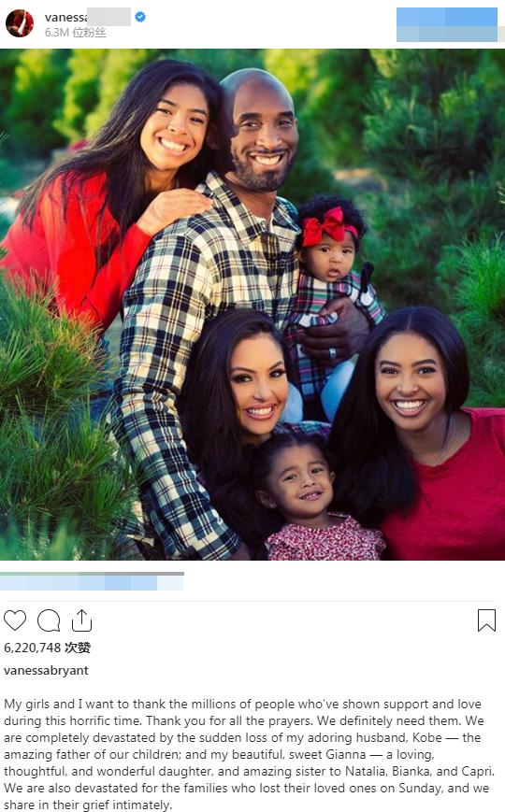Open the round profile avatar in header

pos(20,23)
